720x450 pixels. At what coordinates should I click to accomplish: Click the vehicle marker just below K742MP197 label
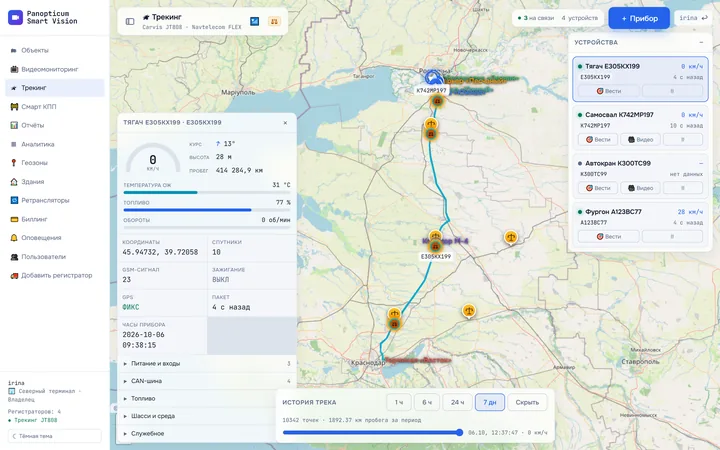(437, 101)
